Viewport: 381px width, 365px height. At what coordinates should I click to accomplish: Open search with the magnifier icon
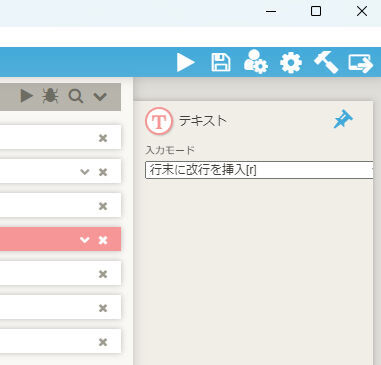coord(76,96)
